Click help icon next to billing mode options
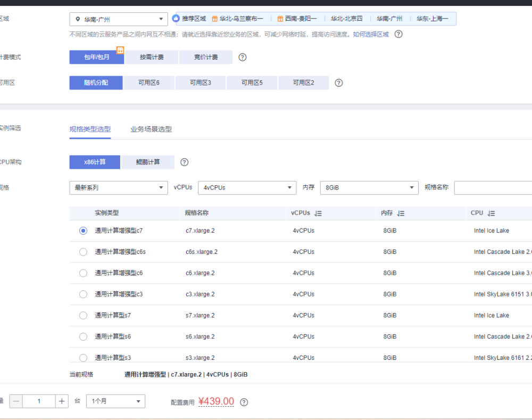The image size is (532, 420). [242, 57]
